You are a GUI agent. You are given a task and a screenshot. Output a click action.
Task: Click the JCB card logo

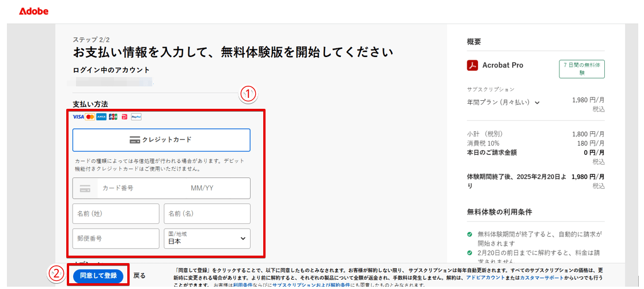(x=113, y=117)
